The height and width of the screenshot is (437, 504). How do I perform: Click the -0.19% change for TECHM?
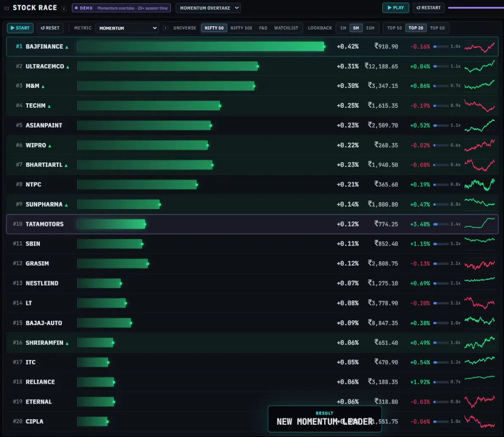coord(420,106)
